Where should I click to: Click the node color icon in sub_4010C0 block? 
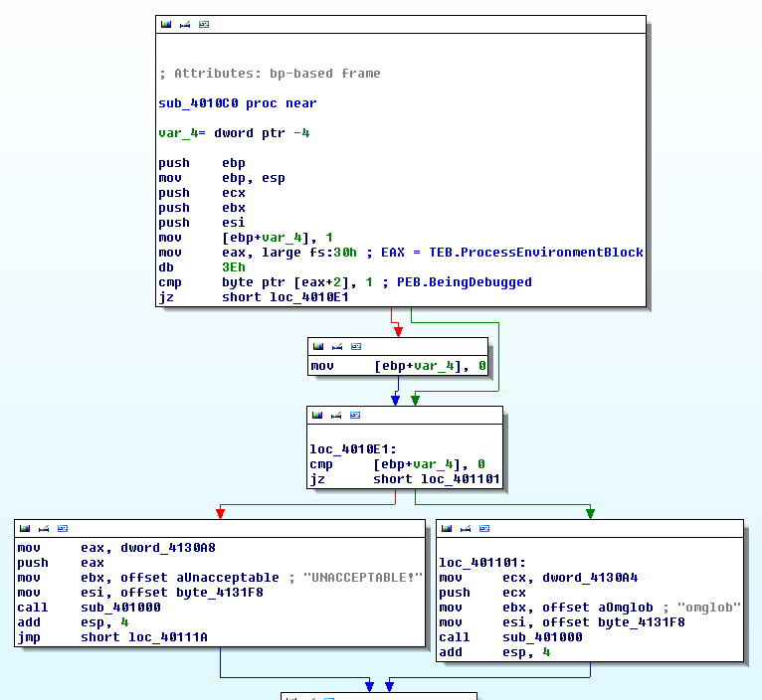click(x=165, y=24)
